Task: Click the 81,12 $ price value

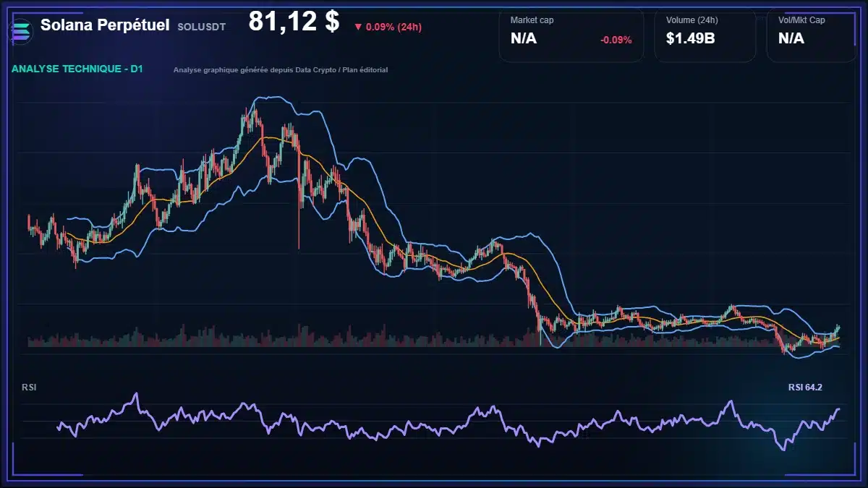Action: 294,22
